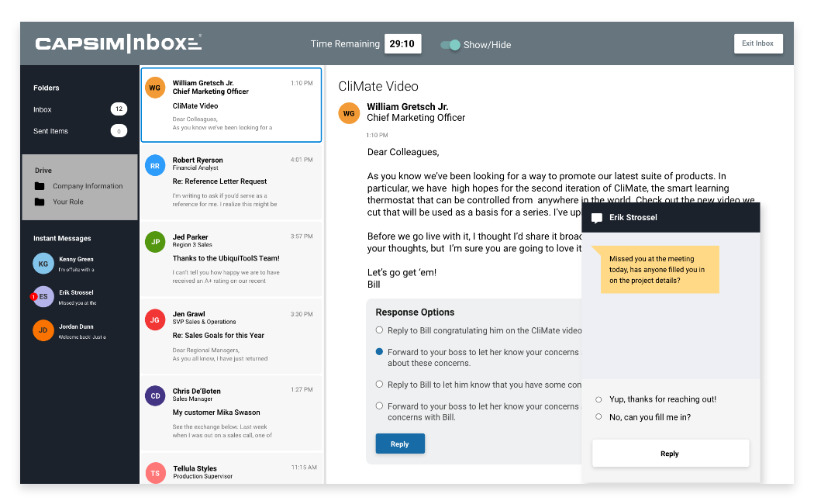Click Erik Strossel ES avatar in messages
Screen dimensions: 814x504
tap(43, 296)
